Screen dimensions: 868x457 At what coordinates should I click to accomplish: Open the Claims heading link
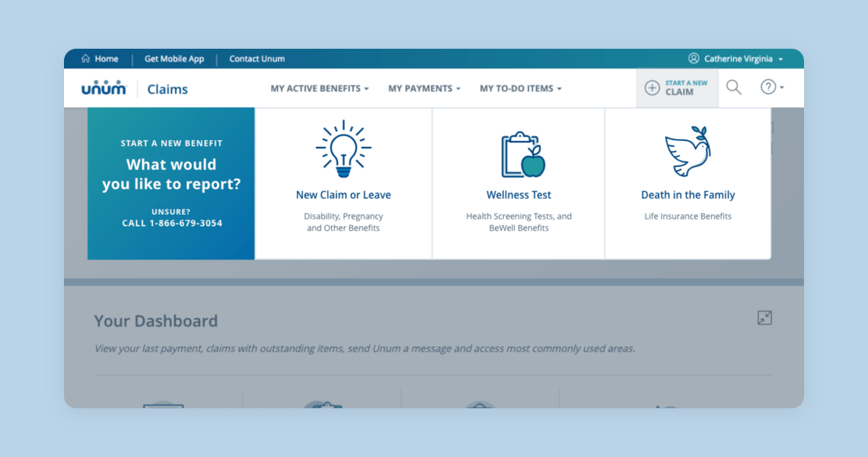click(x=168, y=89)
